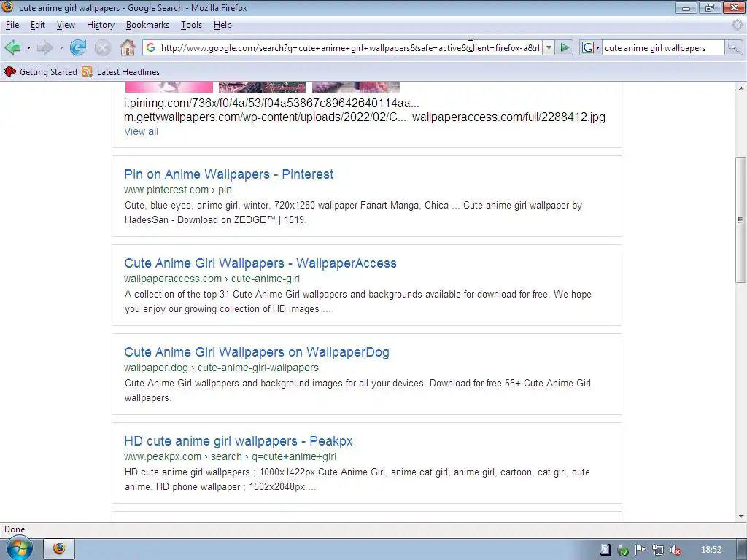The image size is (747, 560).
Task: Click the muted volume tray icon
Action: 675,550
